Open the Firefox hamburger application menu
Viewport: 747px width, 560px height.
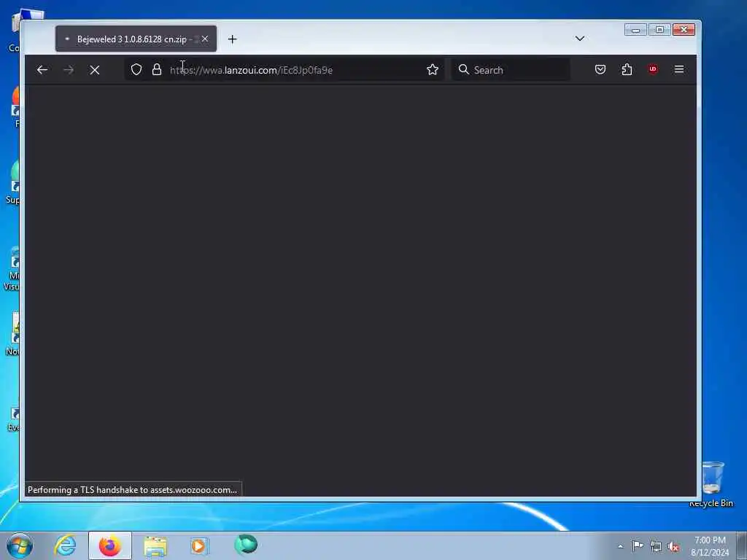tap(679, 69)
